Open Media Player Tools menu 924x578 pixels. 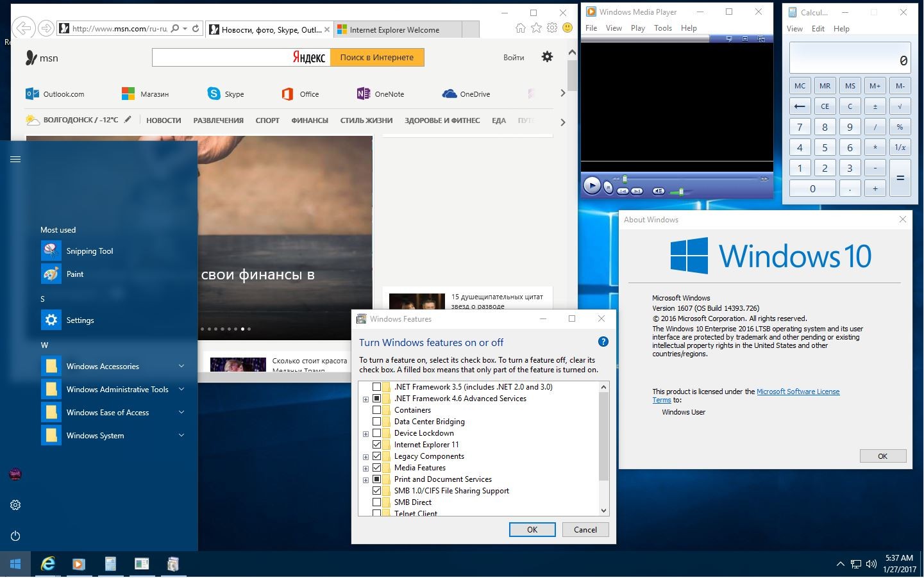click(663, 28)
